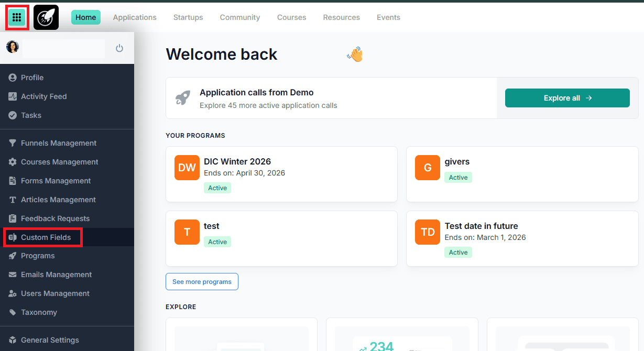Open Tasks in the sidebar
This screenshot has height=351, width=644.
tap(31, 115)
